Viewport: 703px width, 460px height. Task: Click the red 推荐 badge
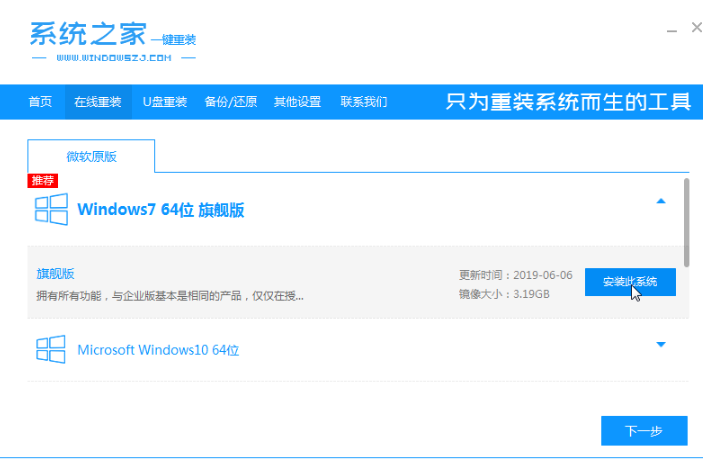pyautogui.click(x=42, y=181)
